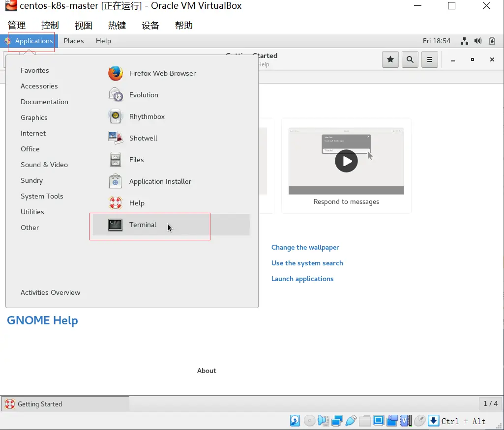Open the VirtualBox 控制 menu
This screenshot has width=504, height=430.
click(x=50, y=26)
